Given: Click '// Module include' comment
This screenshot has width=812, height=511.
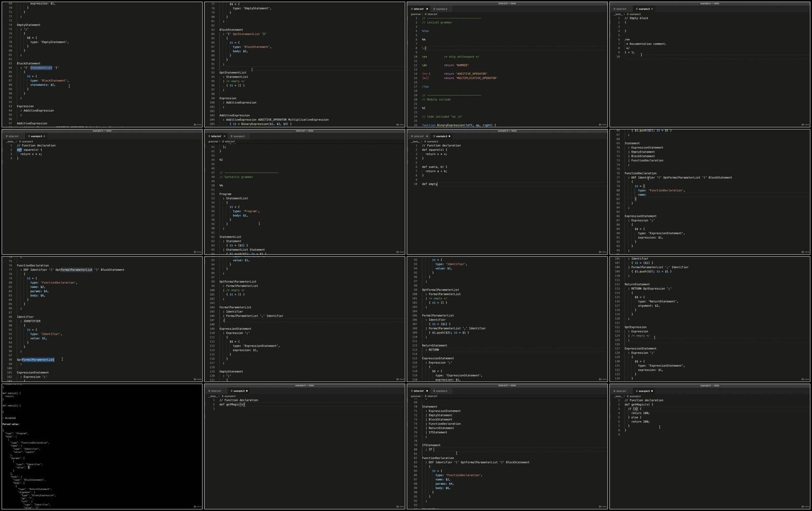Looking at the screenshot, I should (x=436, y=100).
